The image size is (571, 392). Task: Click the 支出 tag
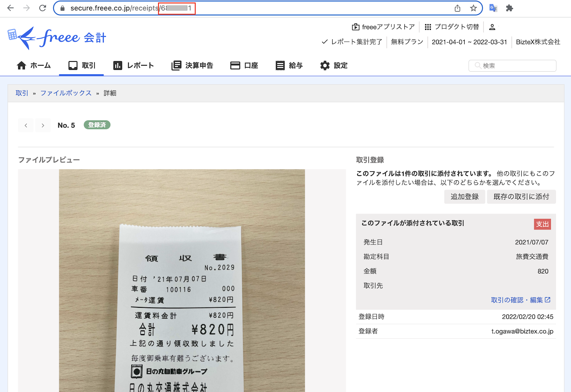coord(542,224)
